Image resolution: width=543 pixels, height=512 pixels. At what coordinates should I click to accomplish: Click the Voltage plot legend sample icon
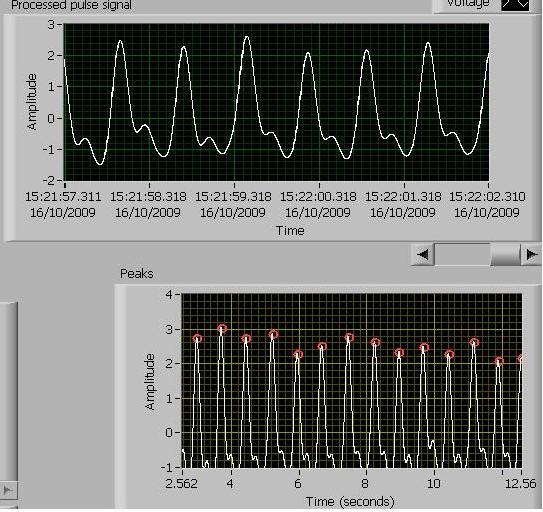515,5
